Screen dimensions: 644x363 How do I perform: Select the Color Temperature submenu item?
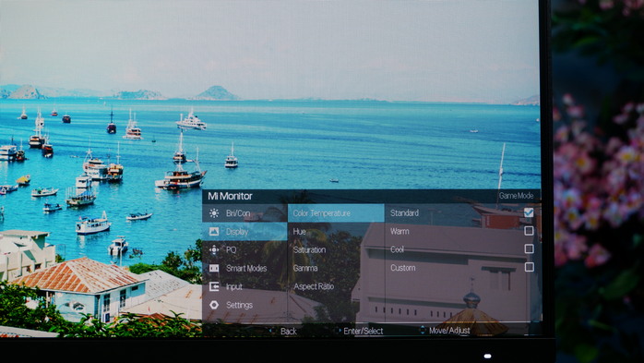[x=336, y=213]
